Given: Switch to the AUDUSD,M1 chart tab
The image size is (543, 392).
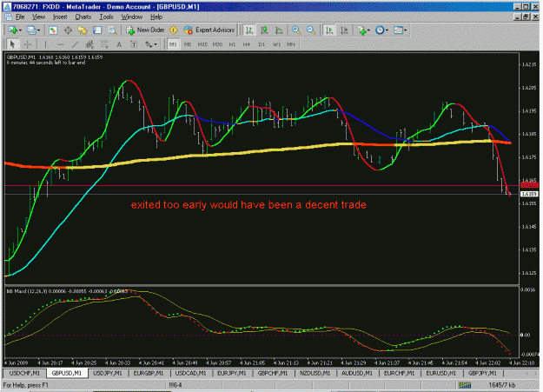Looking at the screenshot, I should coord(357,373).
